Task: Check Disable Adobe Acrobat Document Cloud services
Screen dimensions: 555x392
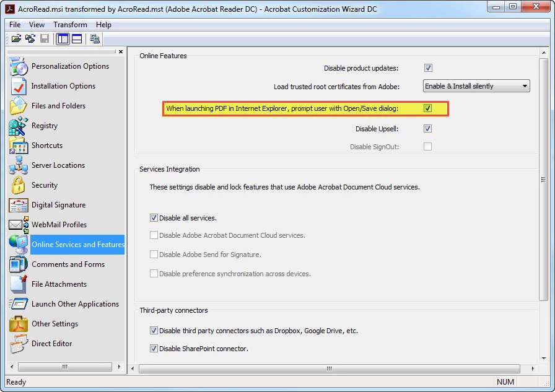Action: click(154, 235)
